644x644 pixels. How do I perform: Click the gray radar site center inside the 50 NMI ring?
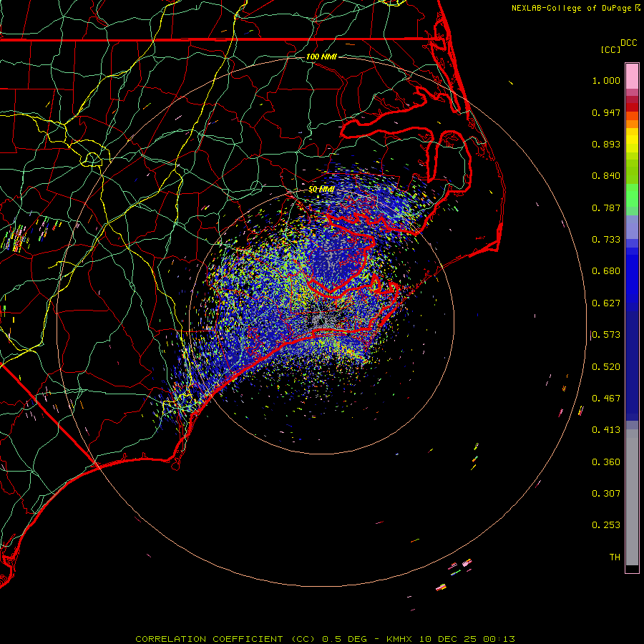(x=321, y=321)
